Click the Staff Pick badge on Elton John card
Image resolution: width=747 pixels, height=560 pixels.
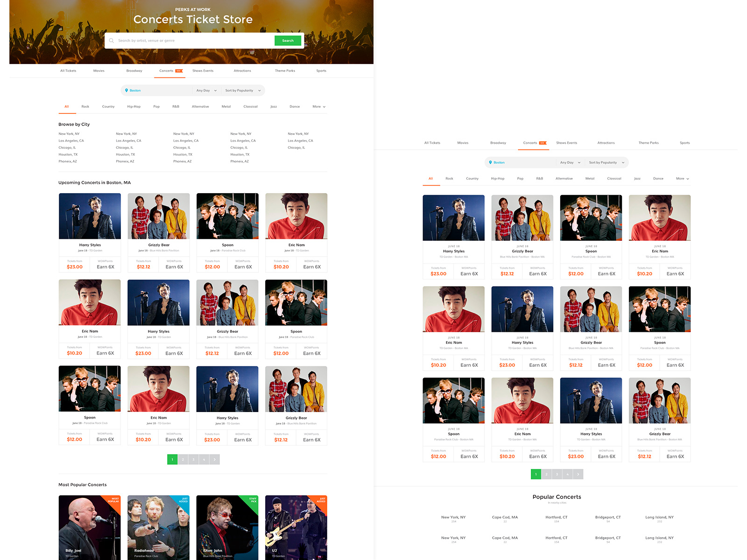(x=253, y=500)
